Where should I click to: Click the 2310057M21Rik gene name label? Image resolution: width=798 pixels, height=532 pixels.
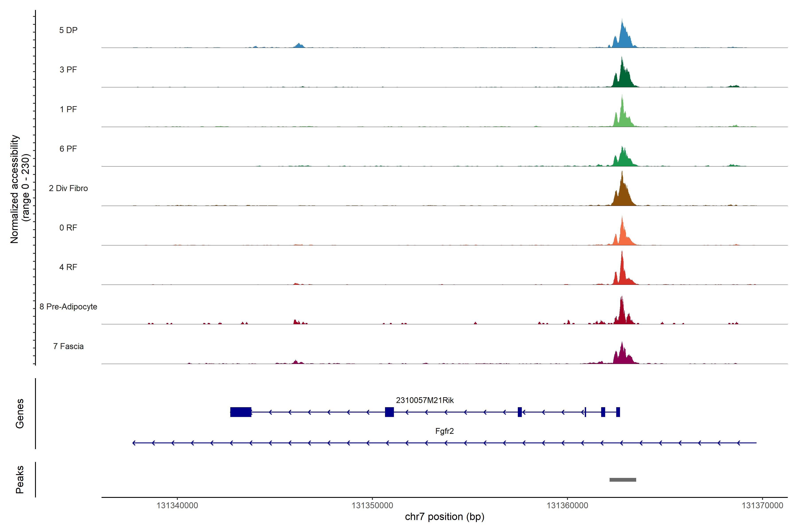[425, 400]
